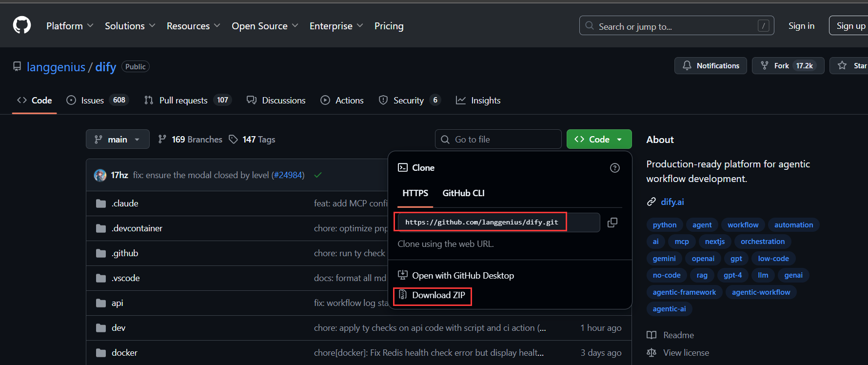Switch to the GitHub CLI tab
Screen dimensions: 868x365
[x=463, y=193]
